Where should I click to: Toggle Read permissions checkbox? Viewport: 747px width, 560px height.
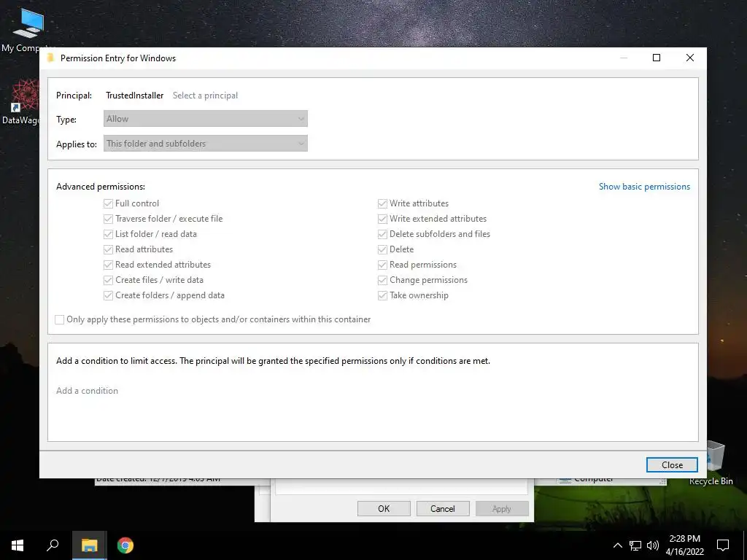[x=382, y=265]
